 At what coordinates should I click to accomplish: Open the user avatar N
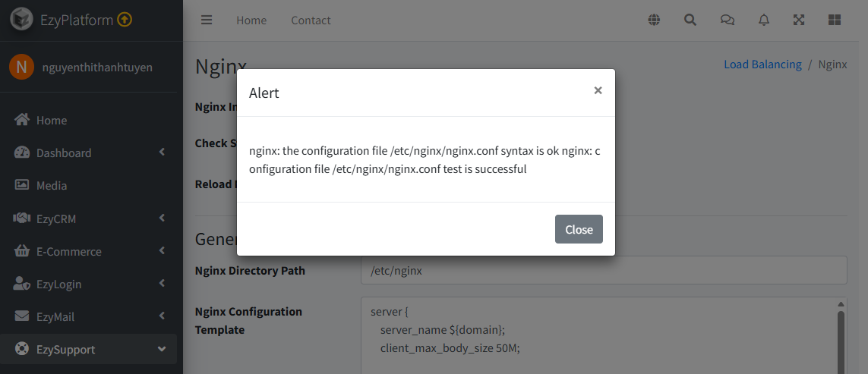coord(21,67)
